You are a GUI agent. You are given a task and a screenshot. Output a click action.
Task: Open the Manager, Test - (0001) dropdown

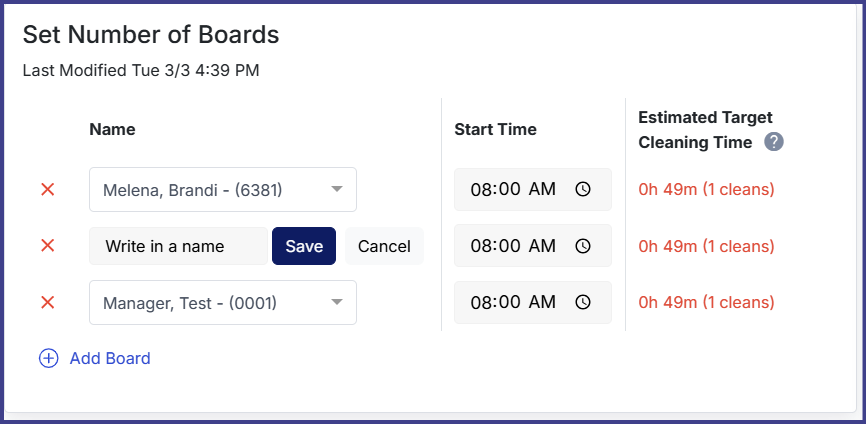tap(337, 302)
